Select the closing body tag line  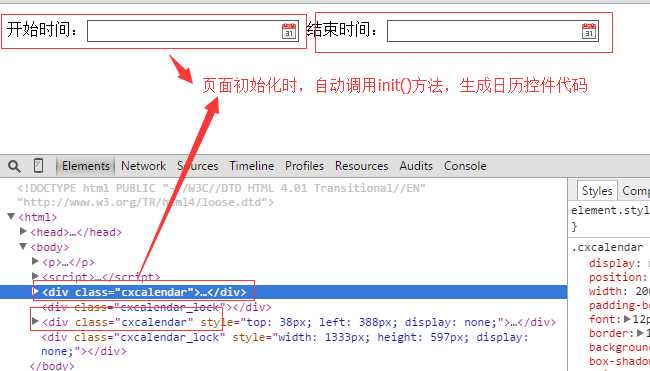(x=52, y=366)
